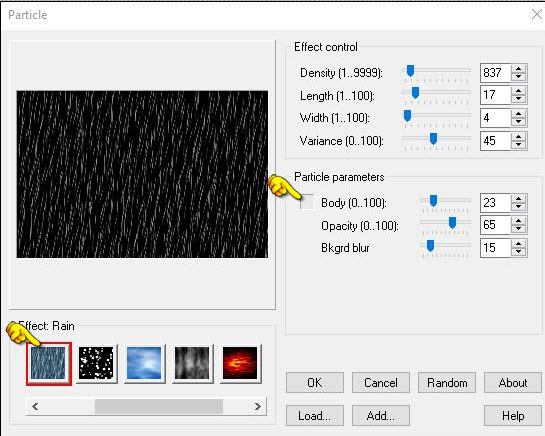This screenshot has height=436, width=545.
Task: Click the Random button
Action: (447, 382)
